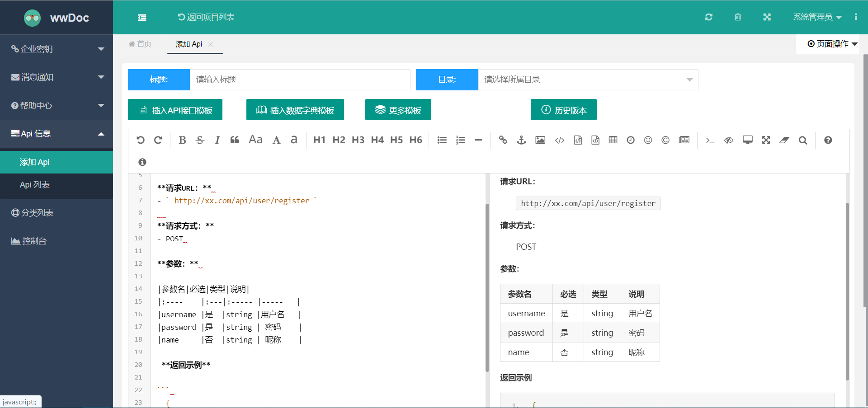Collapse Api 信息 sidebar menu
Screen dimensions: 868x408
coord(57,133)
